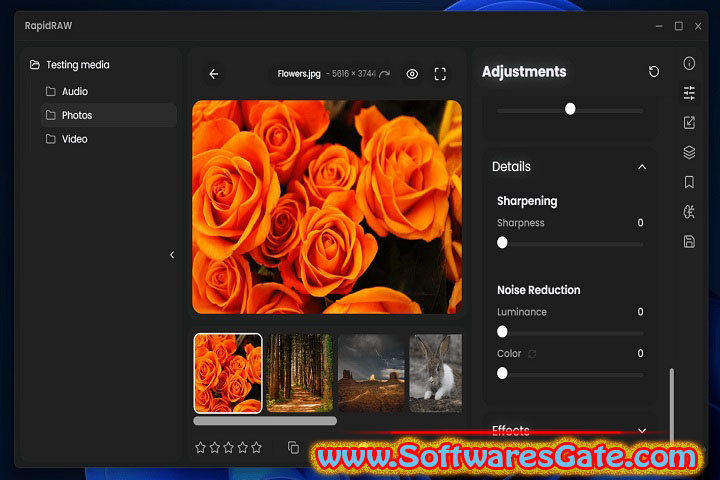Select the Audio folder
The image size is (720, 480).
tap(109, 91)
